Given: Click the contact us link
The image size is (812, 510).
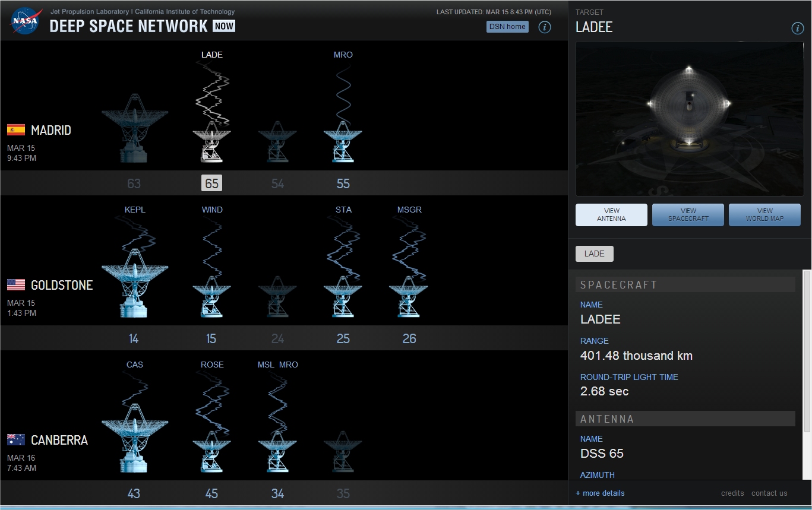Looking at the screenshot, I should 769,493.
